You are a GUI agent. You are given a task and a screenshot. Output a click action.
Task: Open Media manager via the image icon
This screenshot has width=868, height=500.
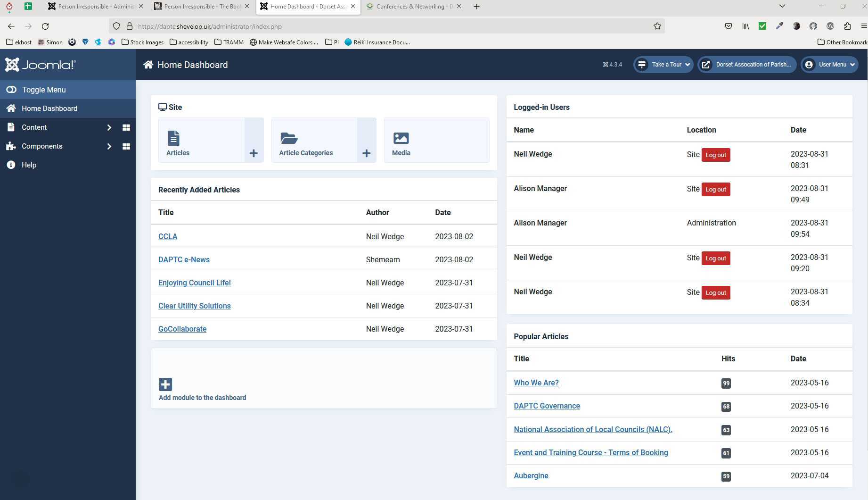click(x=401, y=138)
